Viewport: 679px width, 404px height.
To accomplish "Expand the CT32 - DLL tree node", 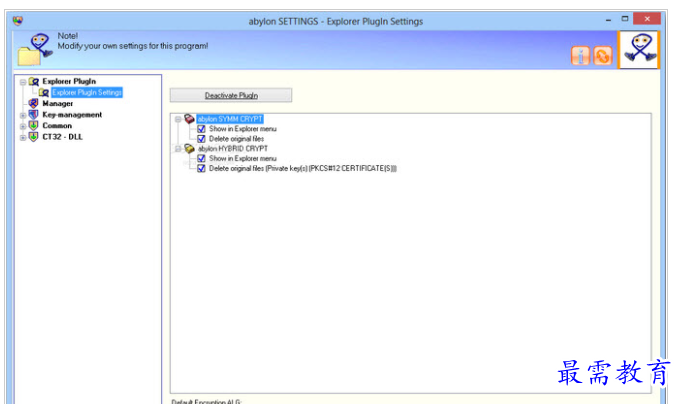I will [23, 138].
